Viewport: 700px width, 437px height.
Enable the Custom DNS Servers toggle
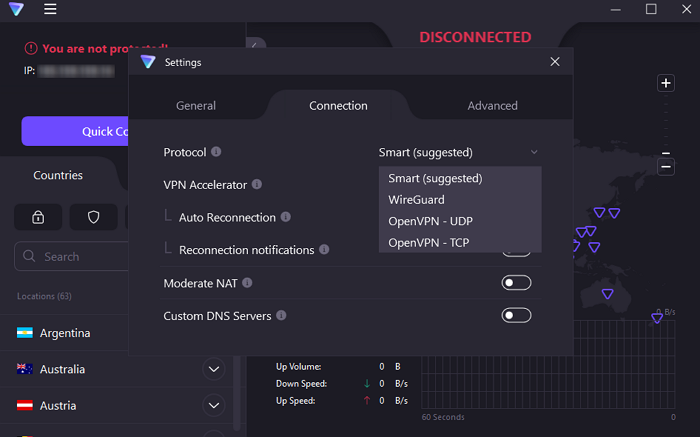coord(516,316)
